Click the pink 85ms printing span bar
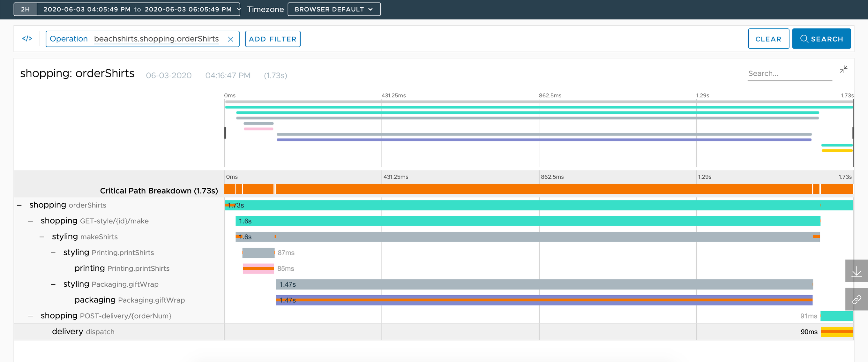This screenshot has height=362, width=868. (258, 268)
